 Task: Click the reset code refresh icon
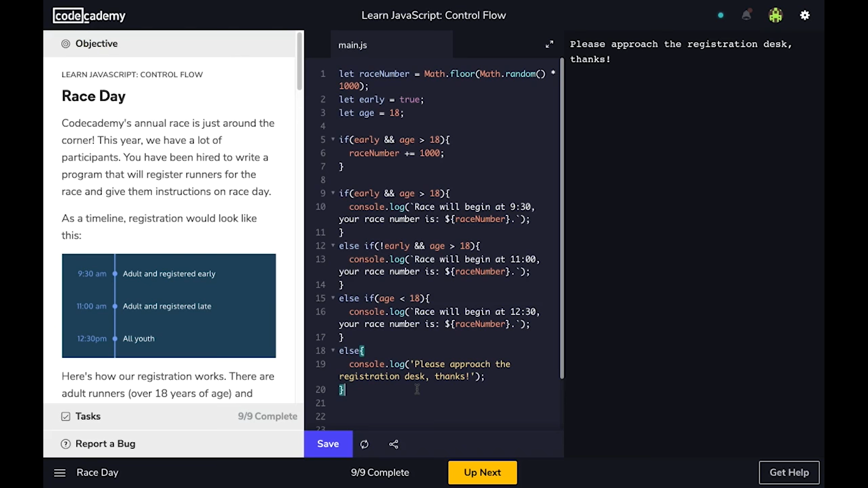[364, 444]
